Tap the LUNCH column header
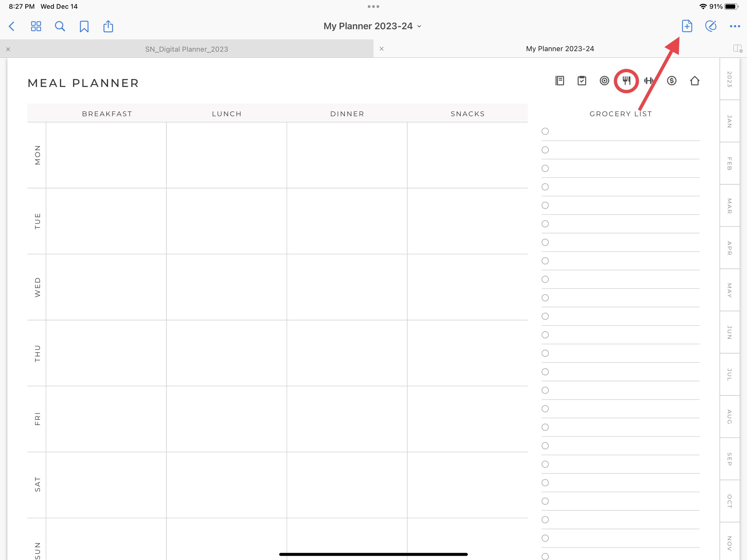Screen dimensions: 747x560 [226, 114]
